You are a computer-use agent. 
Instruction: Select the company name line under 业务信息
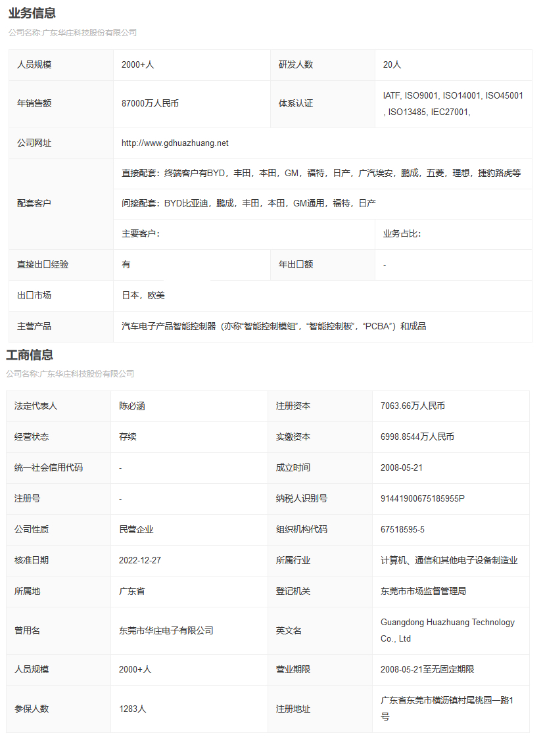click(x=72, y=33)
